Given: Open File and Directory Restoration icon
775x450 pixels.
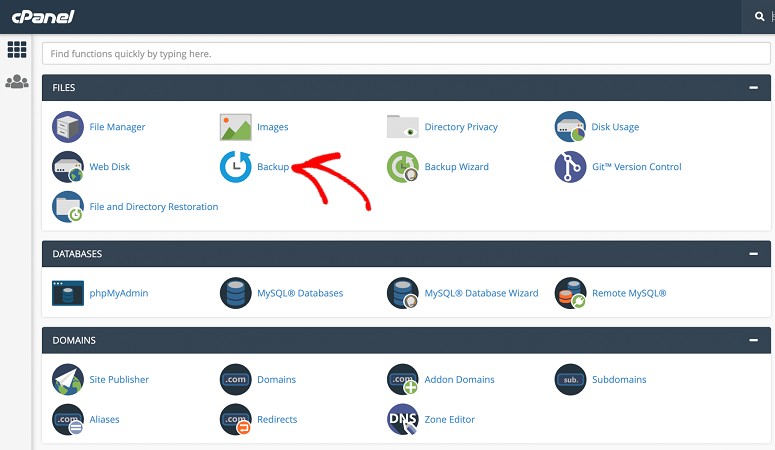Looking at the screenshot, I should pos(68,207).
